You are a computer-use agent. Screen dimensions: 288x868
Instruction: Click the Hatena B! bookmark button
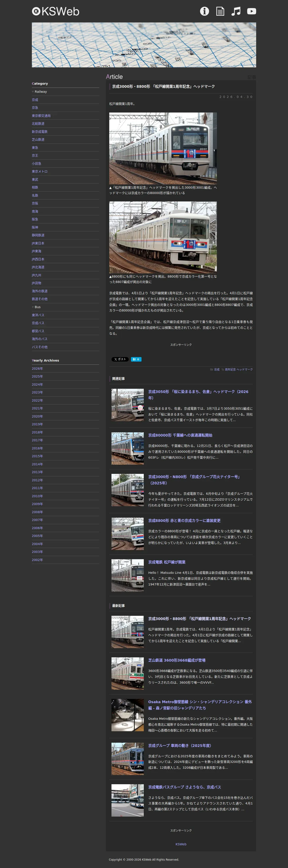(x=136, y=359)
